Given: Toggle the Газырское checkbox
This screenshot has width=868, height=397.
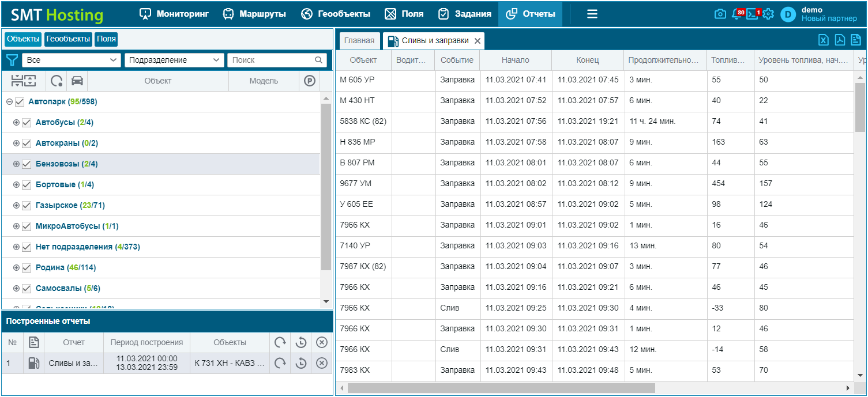Looking at the screenshot, I should [x=27, y=206].
